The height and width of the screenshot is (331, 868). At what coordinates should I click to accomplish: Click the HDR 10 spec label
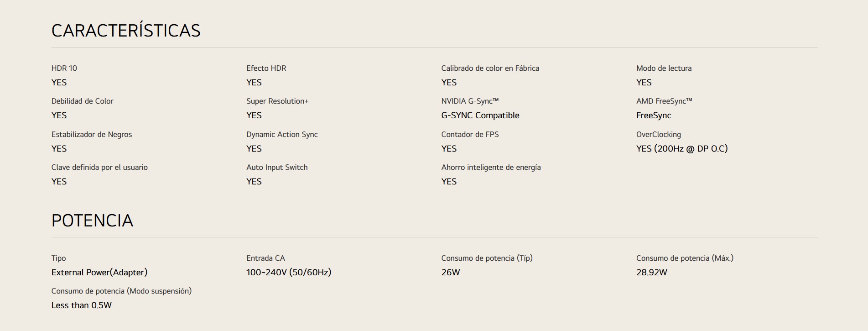64,68
